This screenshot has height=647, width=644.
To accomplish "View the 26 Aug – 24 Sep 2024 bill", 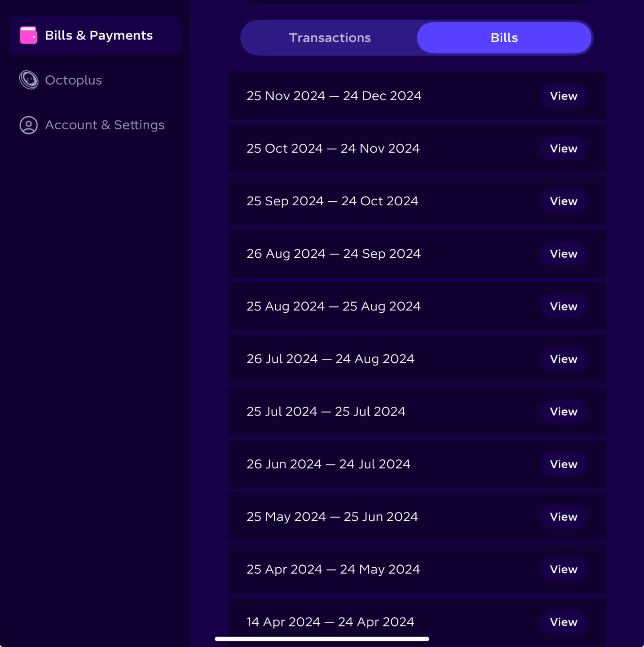I will pyautogui.click(x=563, y=254).
